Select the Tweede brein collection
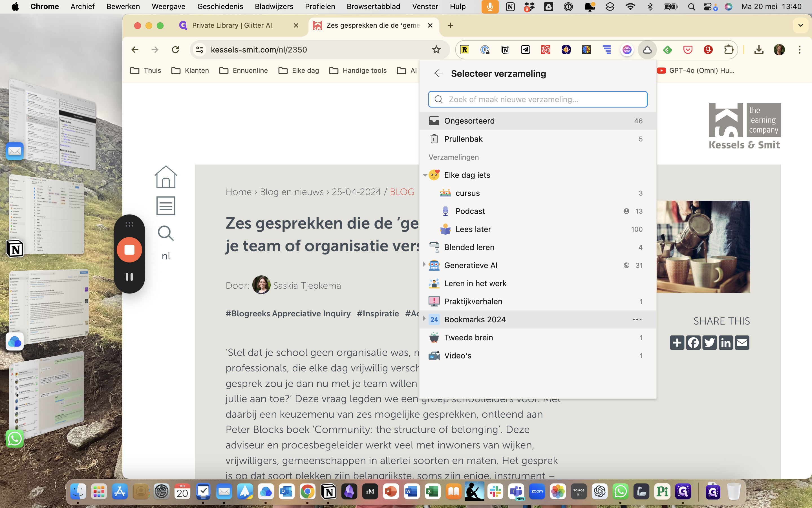Image resolution: width=812 pixels, height=508 pixels. 538,338
